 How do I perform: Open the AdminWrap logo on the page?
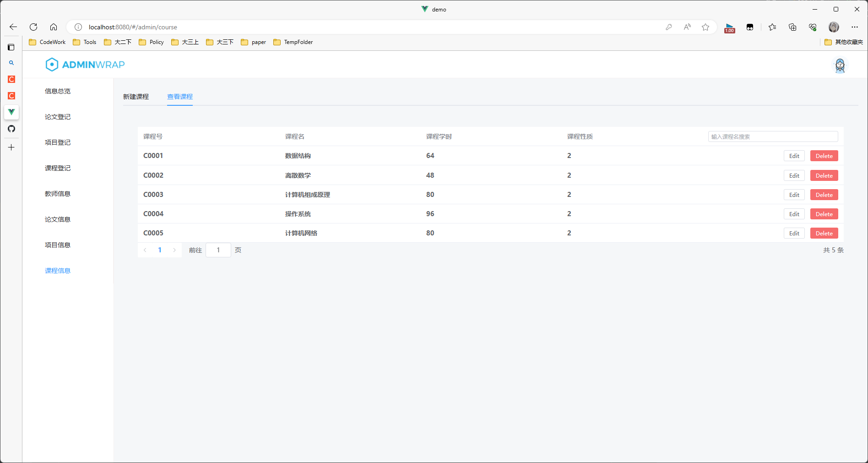[x=84, y=64]
